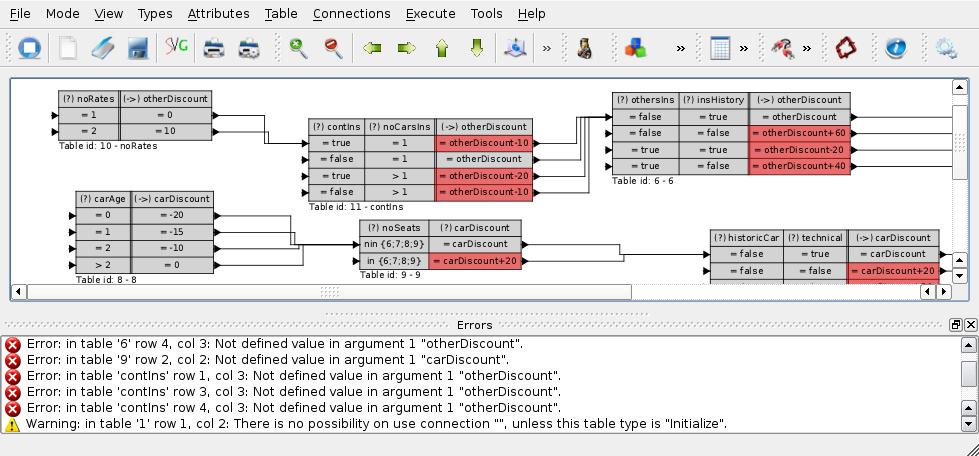Screen dimensions: 979x456
Task: Click Errors list vertical scrollbar thumb
Action: (x=968, y=373)
